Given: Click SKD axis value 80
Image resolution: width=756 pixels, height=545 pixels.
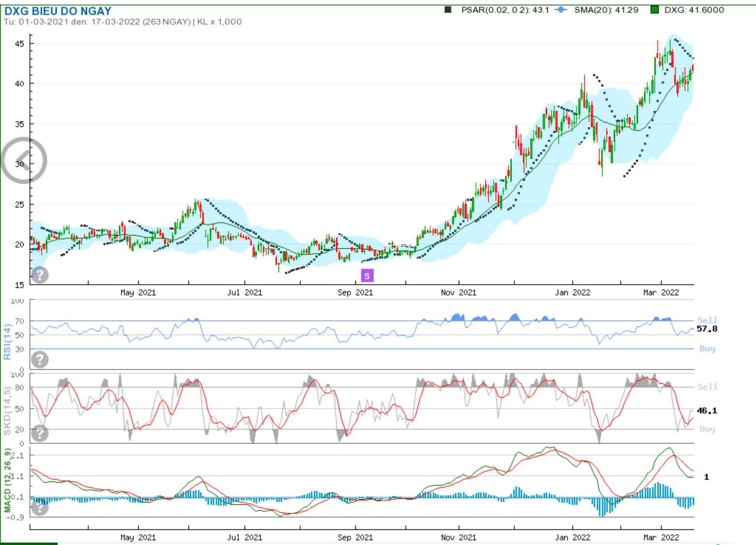Looking at the screenshot, I should [19, 387].
